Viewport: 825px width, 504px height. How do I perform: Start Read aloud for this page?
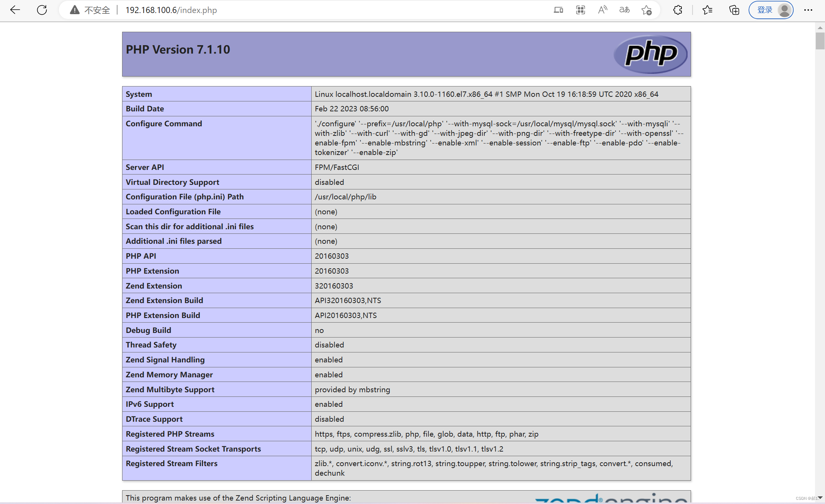pyautogui.click(x=602, y=10)
